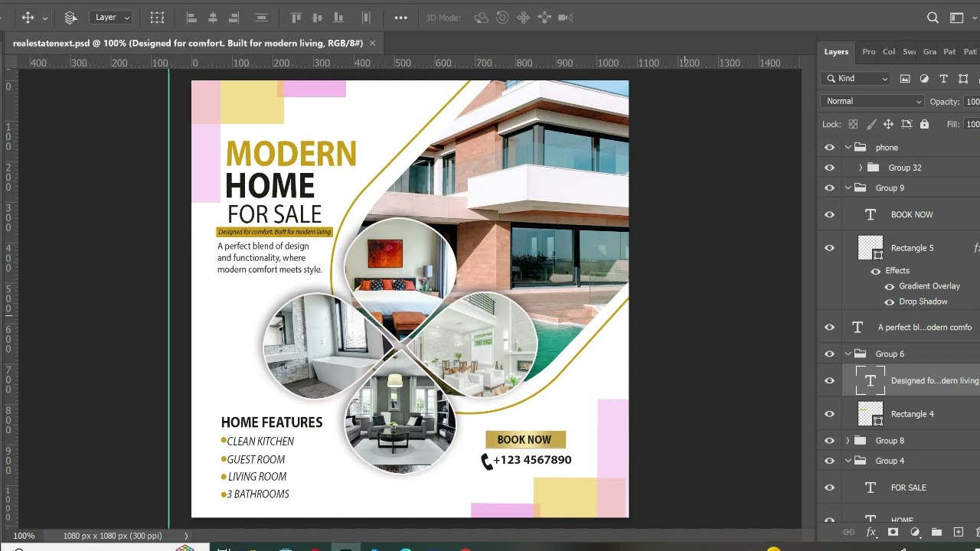Collapse the Group 6 folder

848,354
